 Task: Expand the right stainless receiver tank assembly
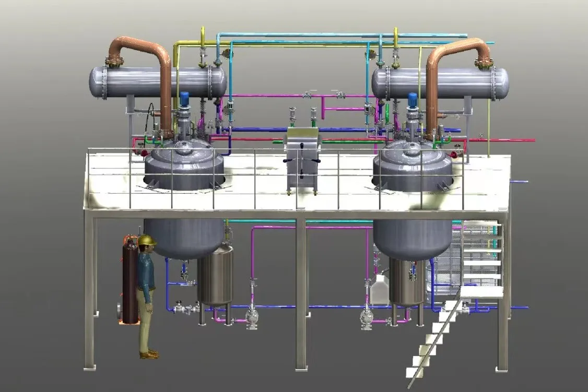click(x=407, y=284)
